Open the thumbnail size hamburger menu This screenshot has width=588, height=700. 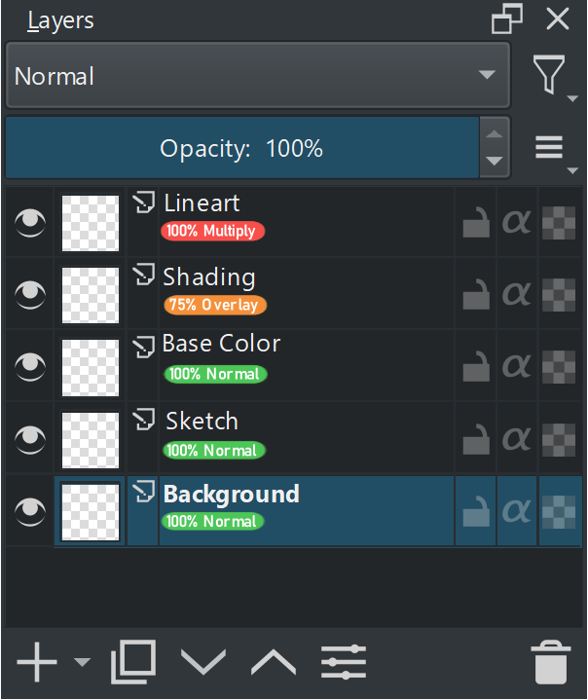(550, 148)
